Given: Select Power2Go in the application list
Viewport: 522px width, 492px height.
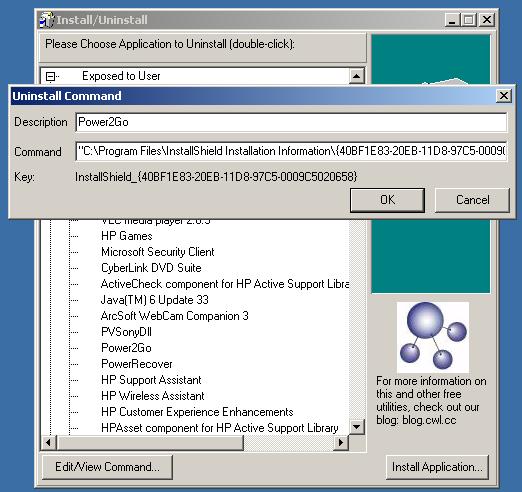Looking at the screenshot, I should tap(126, 348).
